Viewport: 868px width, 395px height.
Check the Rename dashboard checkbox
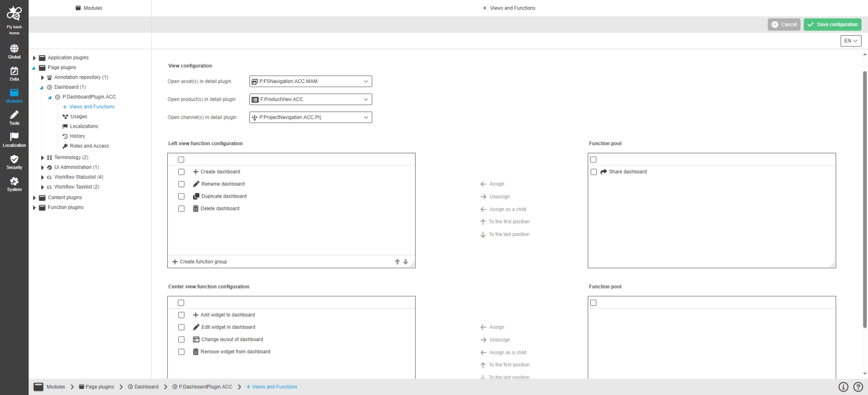(x=181, y=184)
